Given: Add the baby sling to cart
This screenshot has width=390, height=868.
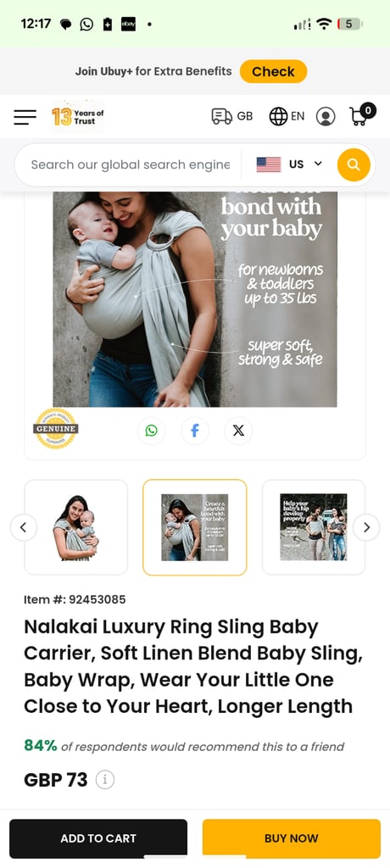Looking at the screenshot, I should pos(98,838).
